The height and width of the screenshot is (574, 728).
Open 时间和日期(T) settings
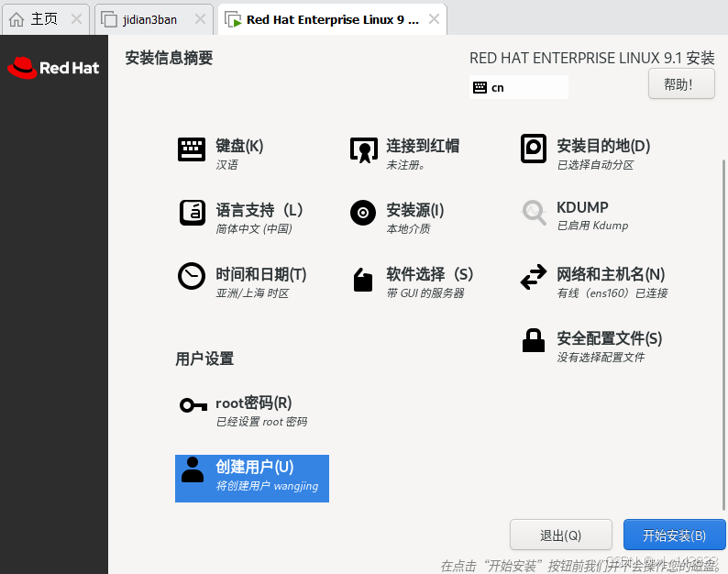click(x=261, y=274)
